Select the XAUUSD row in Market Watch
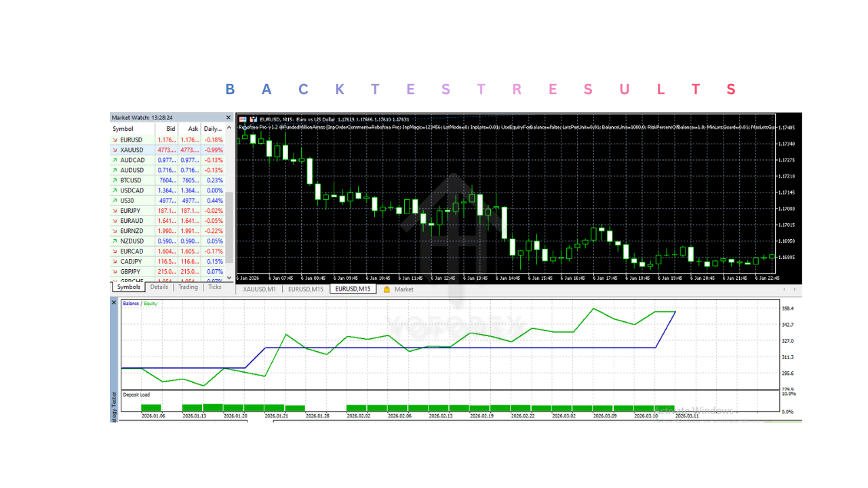 (132, 150)
